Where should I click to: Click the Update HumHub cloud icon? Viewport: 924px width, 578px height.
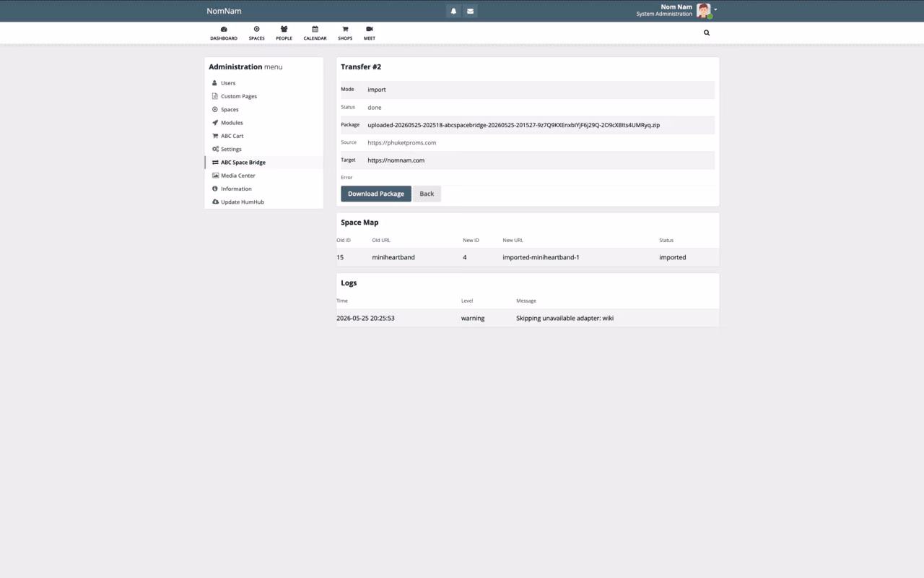tap(215, 202)
